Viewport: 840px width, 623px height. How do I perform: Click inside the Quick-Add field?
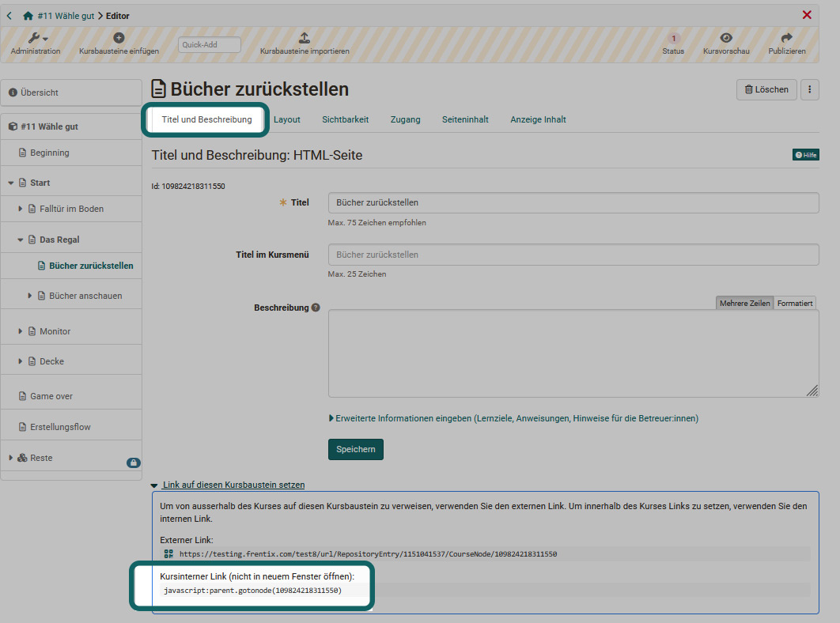pos(209,44)
